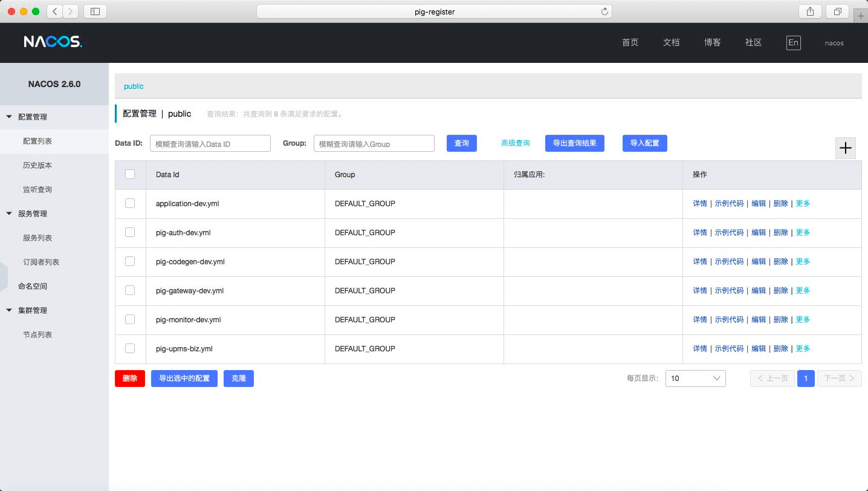
Task: Check the application-dev.yml row checkbox
Action: [x=130, y=203]
